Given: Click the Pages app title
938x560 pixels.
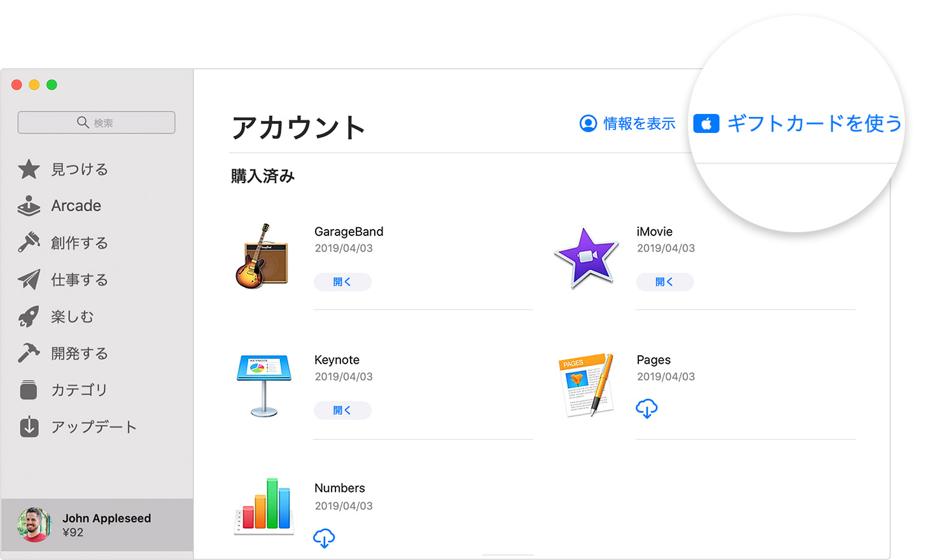Looking at the screenshot, I should pos(654,360).
